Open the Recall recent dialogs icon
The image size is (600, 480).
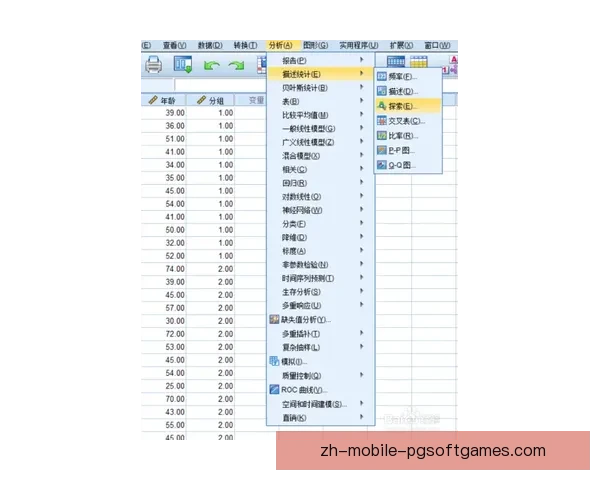[x=183, y=64]
